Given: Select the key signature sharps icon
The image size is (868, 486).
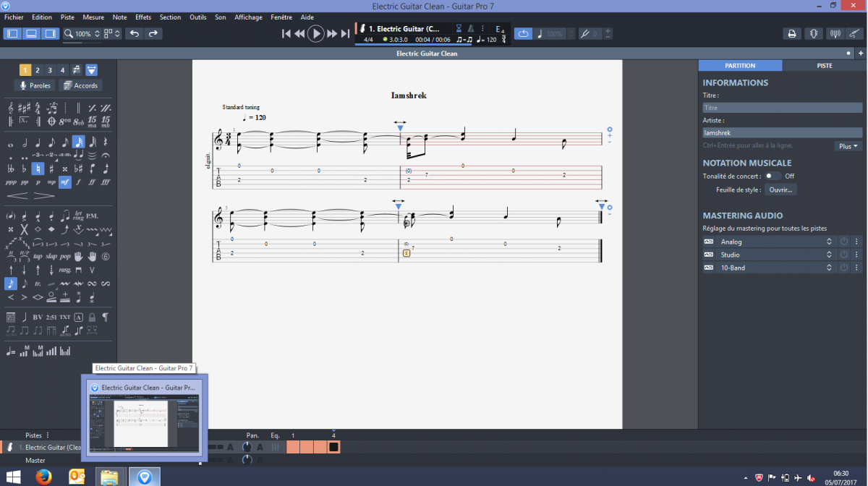Looking at the screenshot, I should [x=25, y=108].
